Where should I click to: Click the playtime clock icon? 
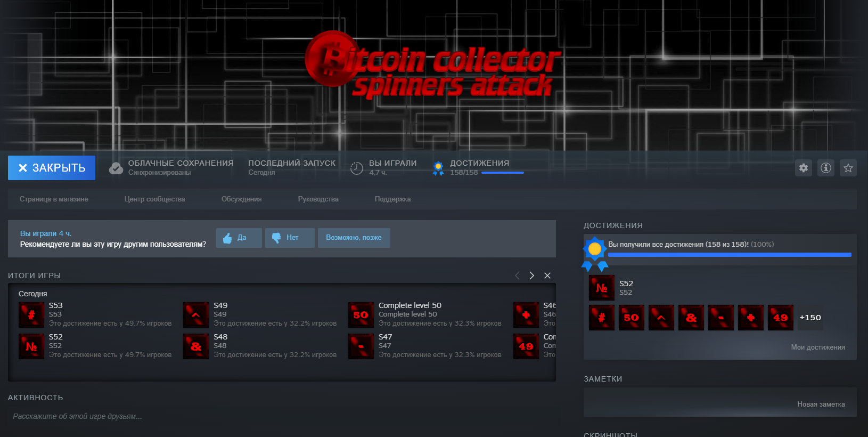click(x=357, y=168)
